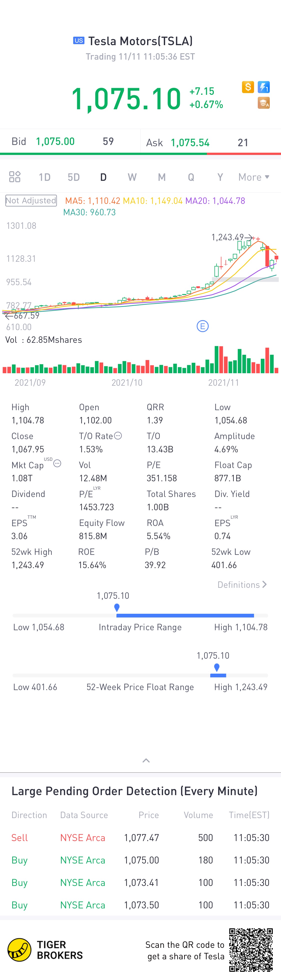Screen dimensions: 281x980
Task: Tap the Volume column header
Action: (x=198, y=815)
